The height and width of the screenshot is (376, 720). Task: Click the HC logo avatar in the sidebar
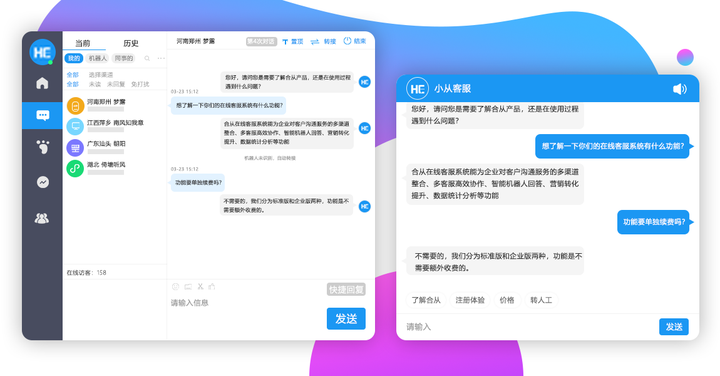pyautogui.click(x=42, y=52)
